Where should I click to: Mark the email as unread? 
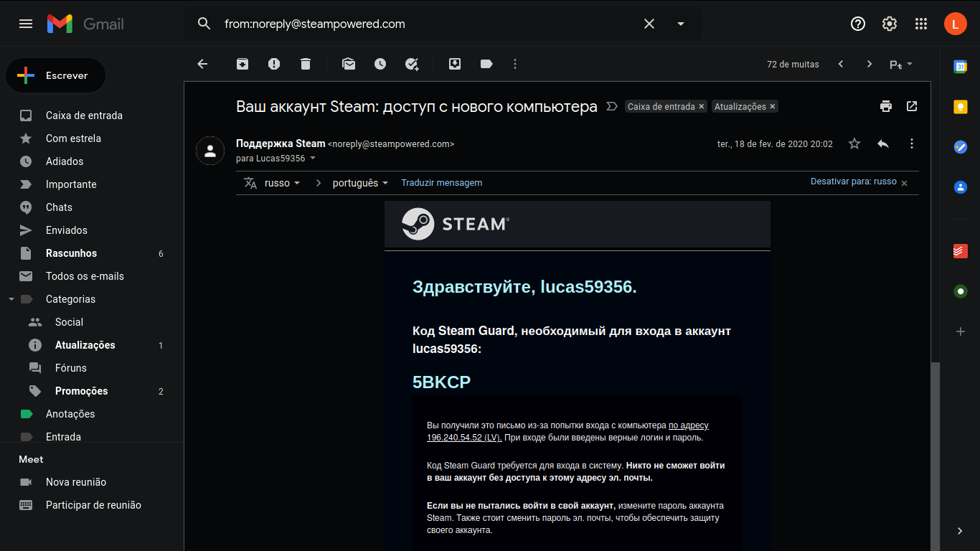point(349,64)
